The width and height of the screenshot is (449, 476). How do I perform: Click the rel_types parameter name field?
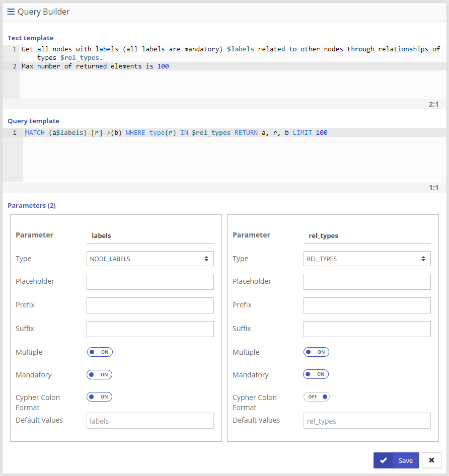pos(367,235)
